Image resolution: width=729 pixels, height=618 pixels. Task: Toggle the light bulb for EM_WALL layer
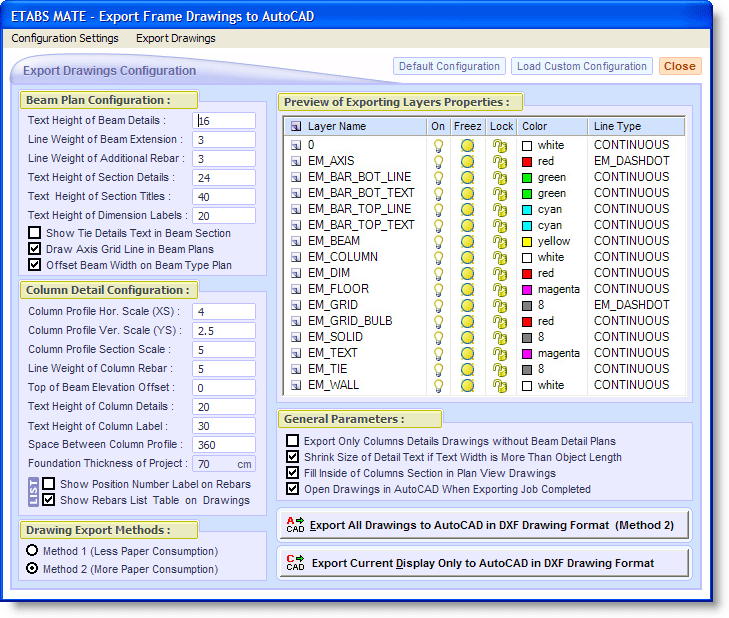438,385
